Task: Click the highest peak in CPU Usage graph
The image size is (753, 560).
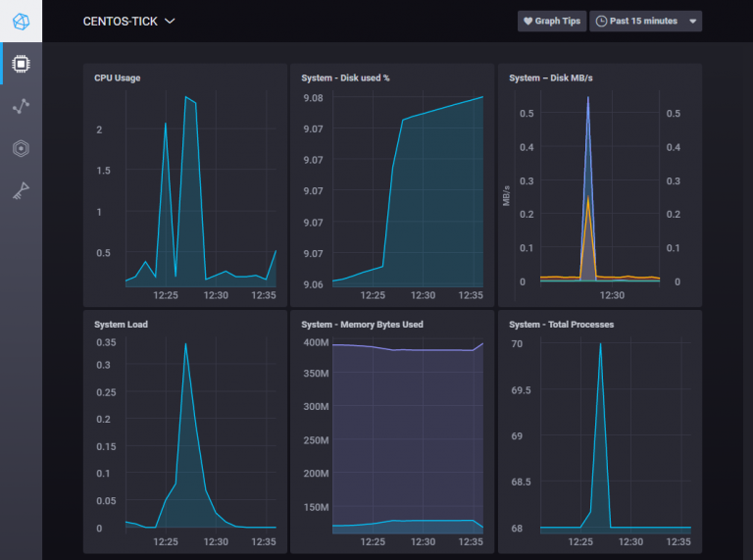Action: click(185, 97)
